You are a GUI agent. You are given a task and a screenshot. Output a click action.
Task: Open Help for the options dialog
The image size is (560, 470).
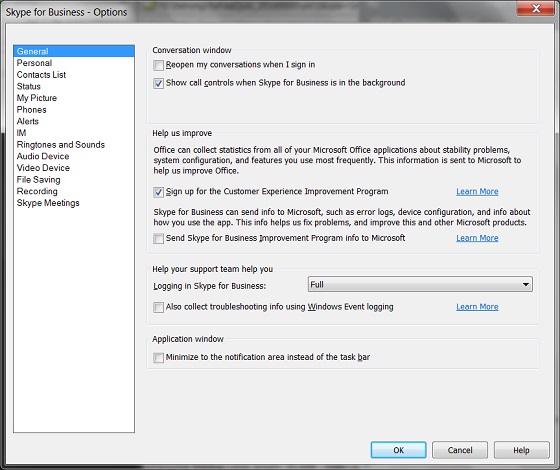pyautogui.click(x=521, y=450)
